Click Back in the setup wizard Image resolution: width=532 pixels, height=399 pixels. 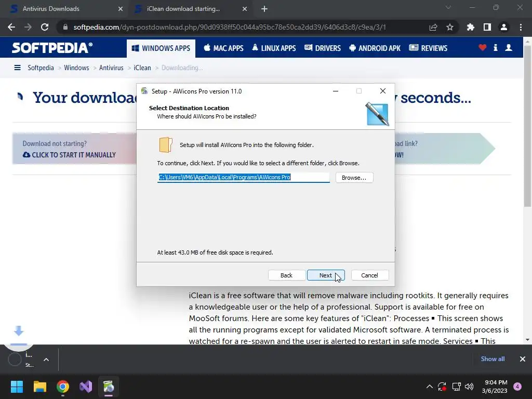click(286, 275)
